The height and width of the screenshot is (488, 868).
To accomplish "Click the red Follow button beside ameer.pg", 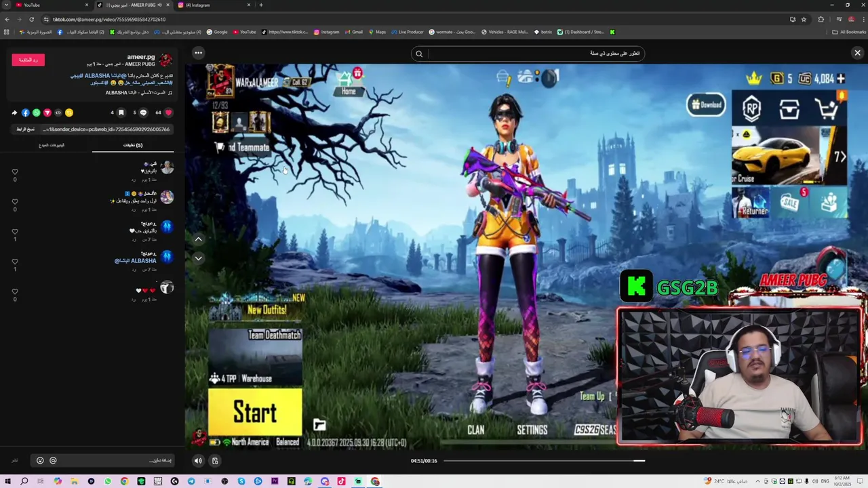I will (28, 60).
